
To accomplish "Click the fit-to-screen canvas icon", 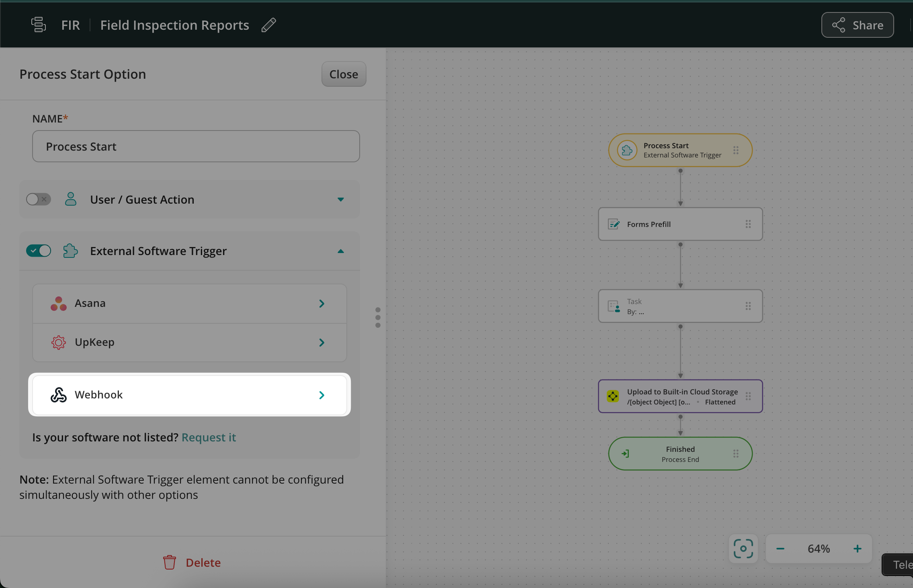I will [743, 549].
